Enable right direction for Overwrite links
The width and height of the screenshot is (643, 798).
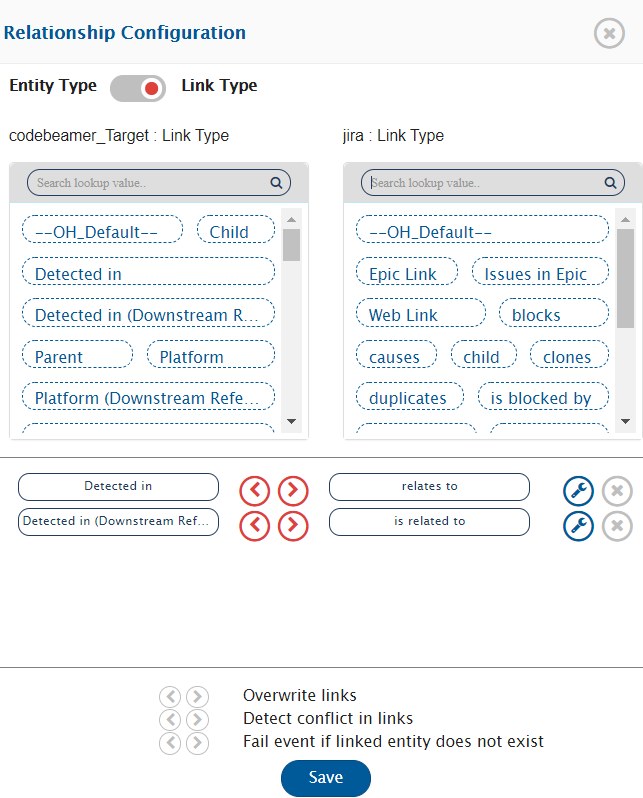coord(198,696)
